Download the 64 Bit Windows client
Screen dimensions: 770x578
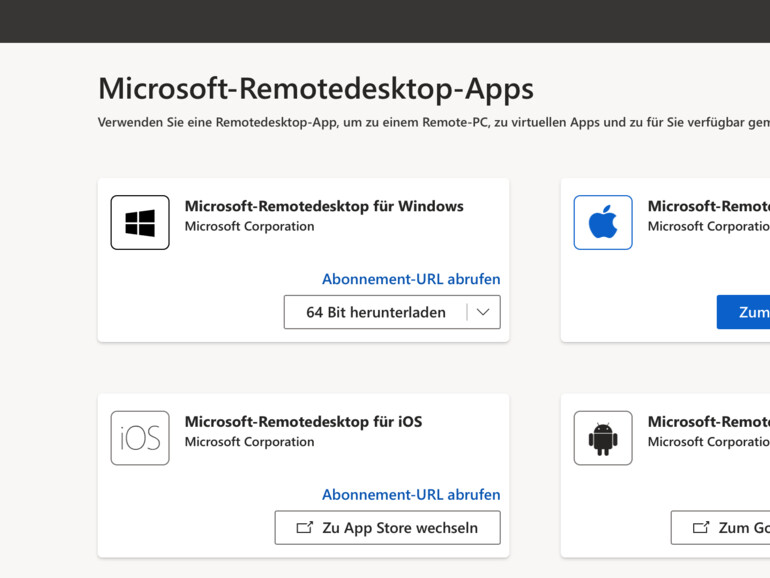(376, 312)
